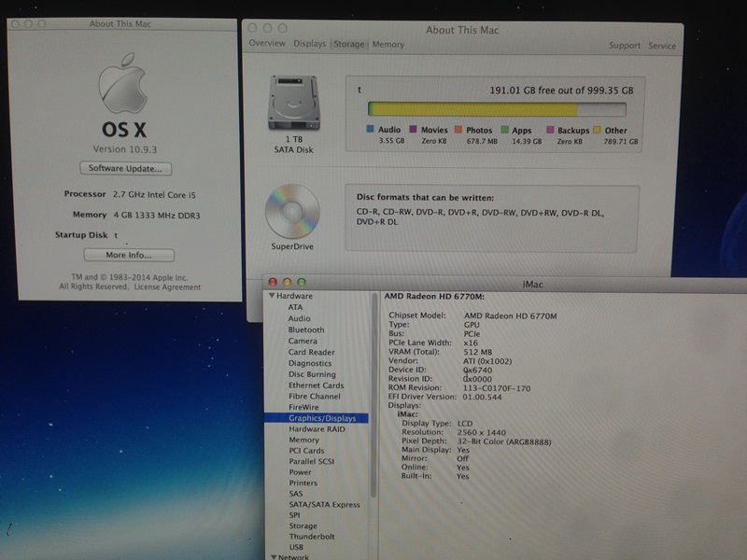Select Thunderbolt in the sidebar
747x560 pixels.
coord(312,537)
